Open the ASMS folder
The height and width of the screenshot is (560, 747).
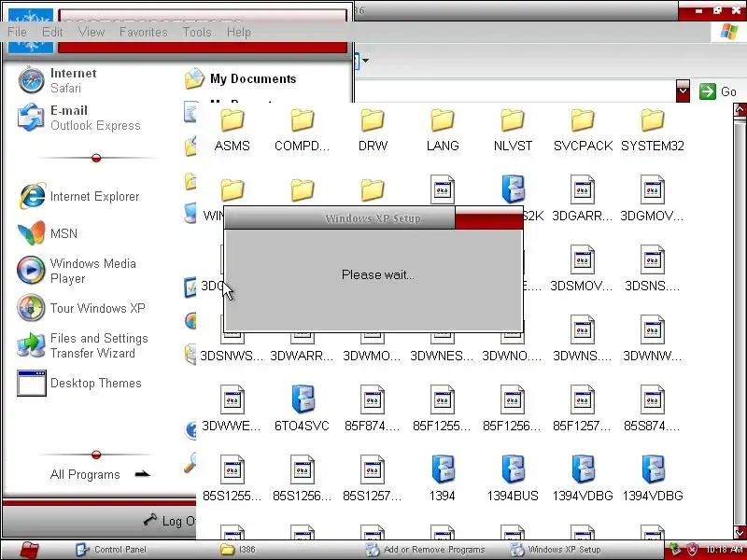tap(232, 130)
